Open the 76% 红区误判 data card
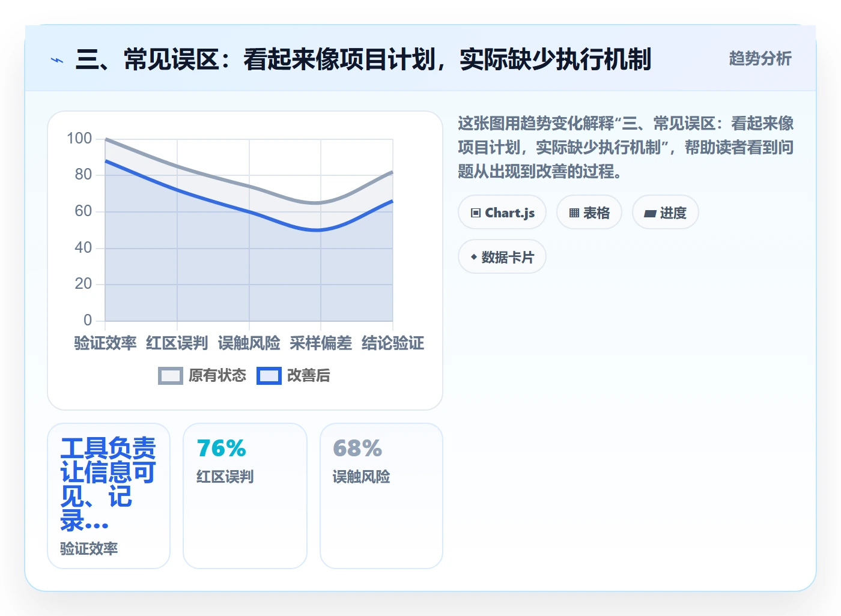This screenshot has height=616, width=841. click(x=245, y=496)
